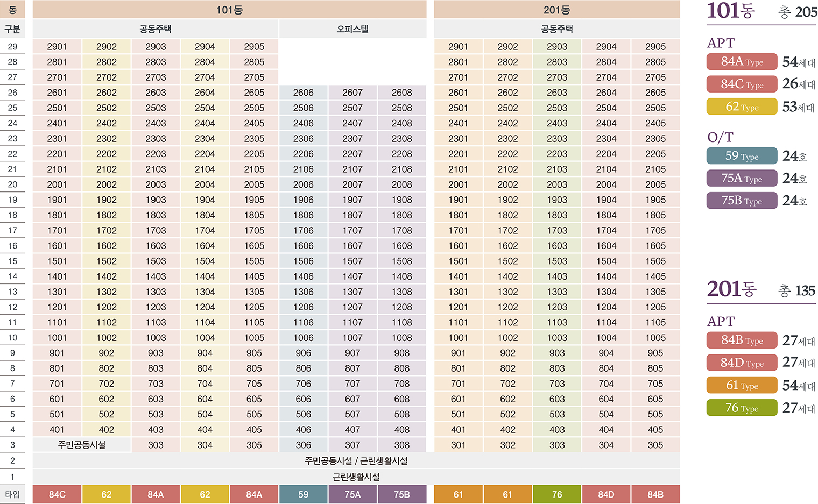Select the teal 59 Type legend badge
This screenshot has width=818, height=504.
point(742,156)
